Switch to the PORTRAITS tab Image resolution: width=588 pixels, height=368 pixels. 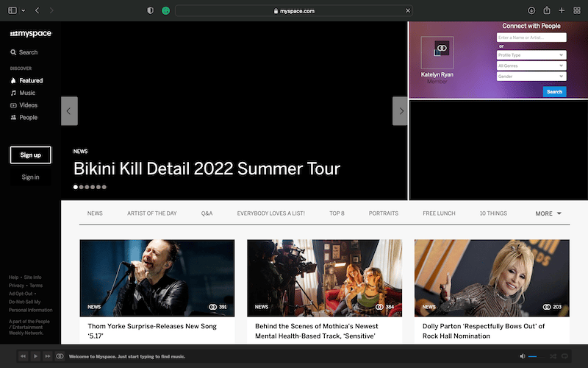pyautogui.click(x=383, y=213)
